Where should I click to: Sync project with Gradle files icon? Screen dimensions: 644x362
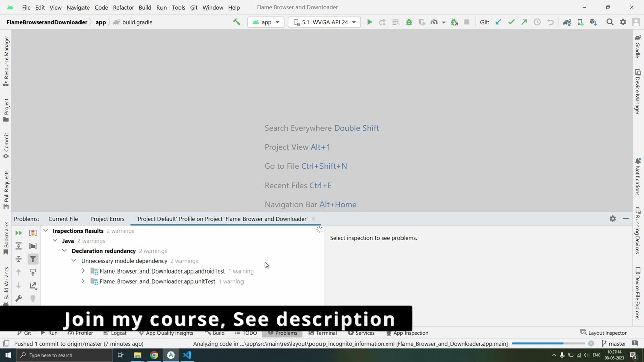[567, 22]
